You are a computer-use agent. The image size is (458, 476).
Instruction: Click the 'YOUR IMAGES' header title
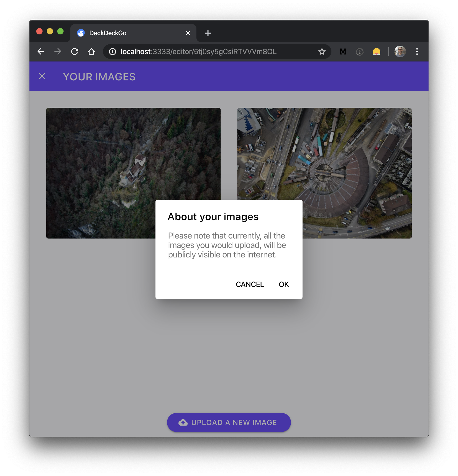pyautogui.click(x=99, y=77)
